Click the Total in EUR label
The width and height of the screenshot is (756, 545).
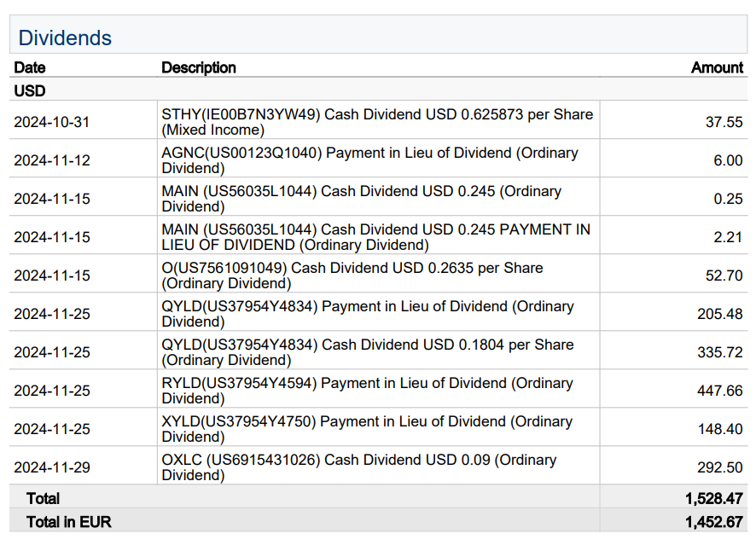pos(68,521)
